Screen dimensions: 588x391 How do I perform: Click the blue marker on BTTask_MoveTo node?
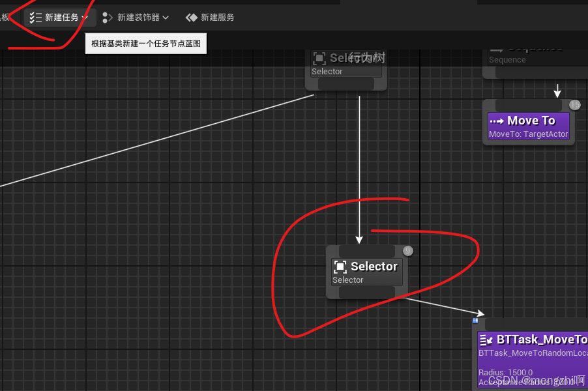(475, 321)
